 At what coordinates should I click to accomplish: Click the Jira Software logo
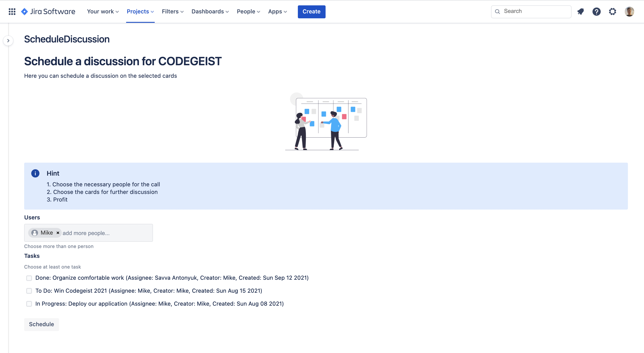pyautogui.click(x=48, y=11)
